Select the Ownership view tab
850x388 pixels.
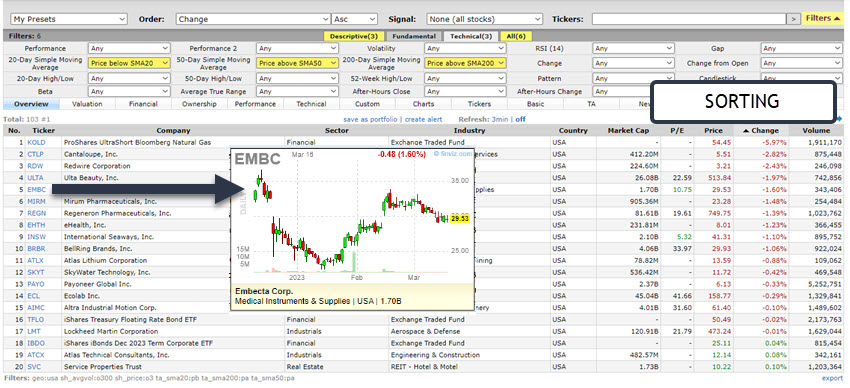click(x=199, y=104)
